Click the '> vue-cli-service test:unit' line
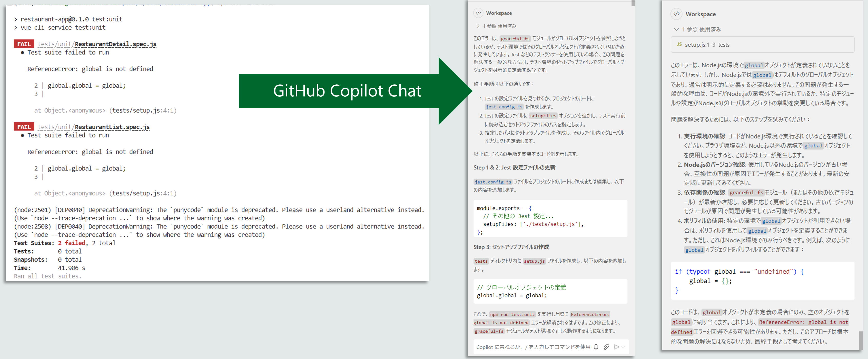 click(60, 28)
